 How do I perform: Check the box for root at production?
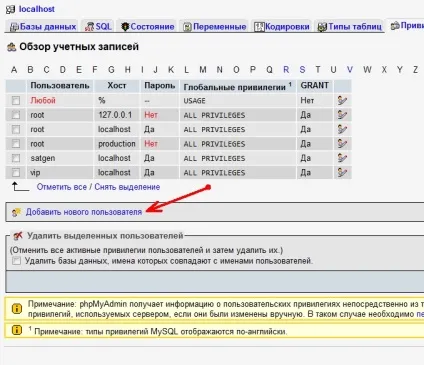pos(16,144)
